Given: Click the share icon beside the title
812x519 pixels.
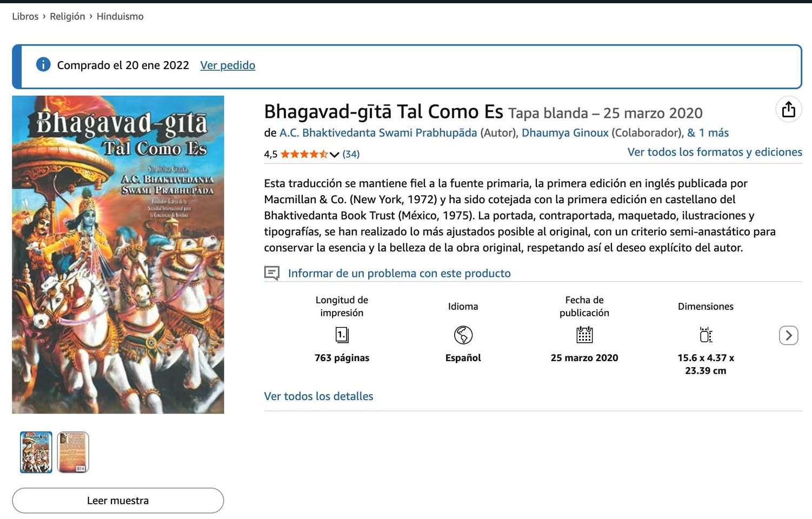Looking at the screenshot, I should pyautogui.click(x=788, y=109).
